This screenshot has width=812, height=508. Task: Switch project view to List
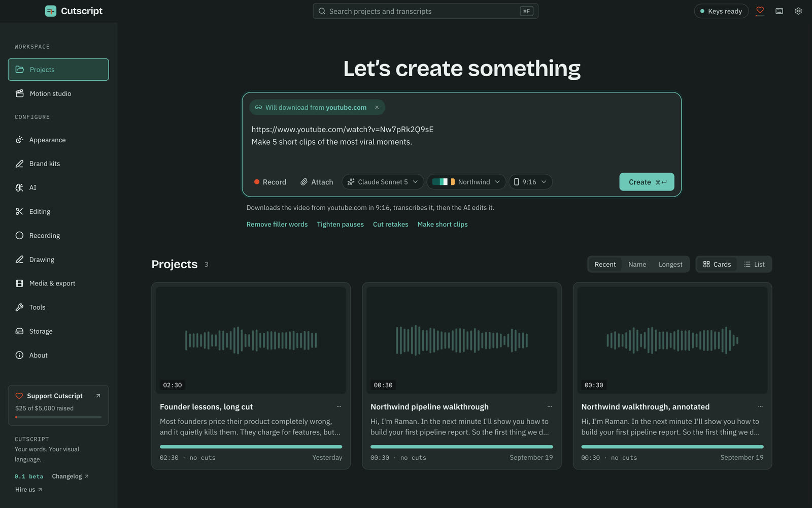pyautogui.click(x=754, y=264)
